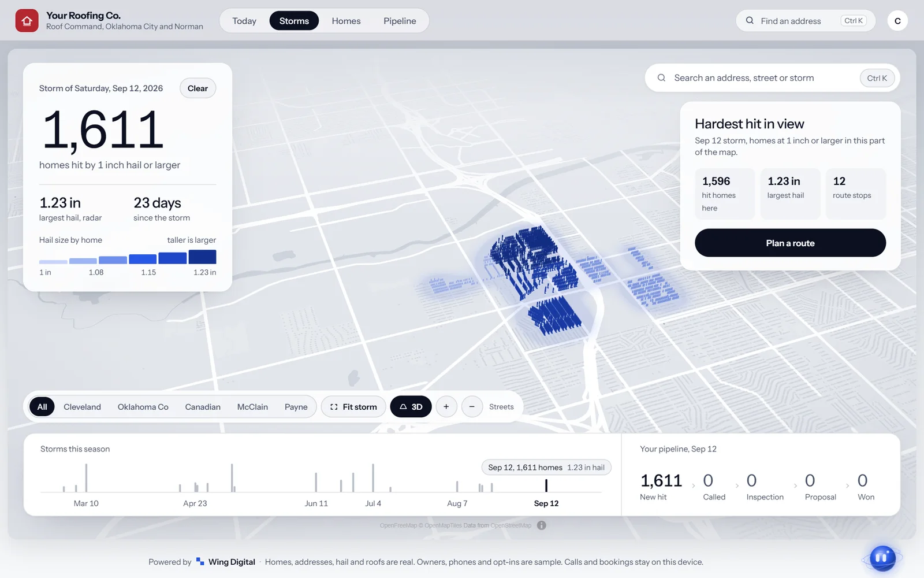Click the map search magnifier icon

661,77
